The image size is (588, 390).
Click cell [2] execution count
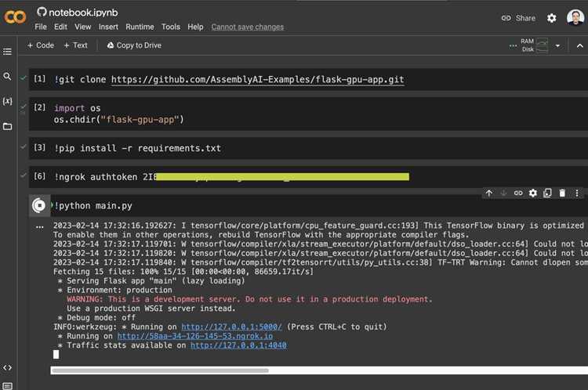(x=40, y=107)
